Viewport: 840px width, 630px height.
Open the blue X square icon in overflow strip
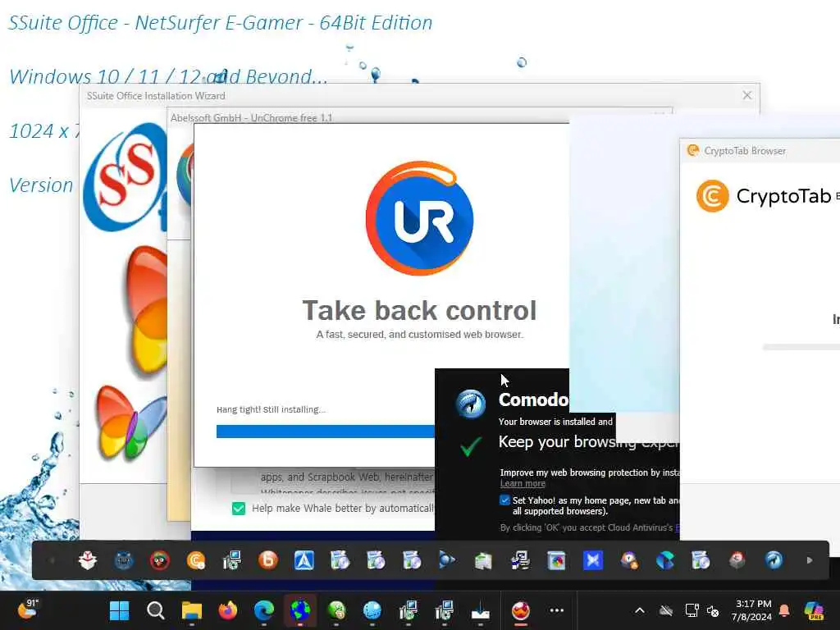pyautogui.click(x=593, y=560)
